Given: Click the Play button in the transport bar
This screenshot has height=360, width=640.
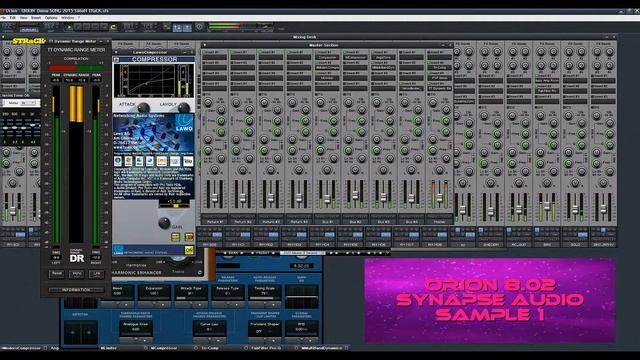Looking at the screenshot, I should [69, 28].
